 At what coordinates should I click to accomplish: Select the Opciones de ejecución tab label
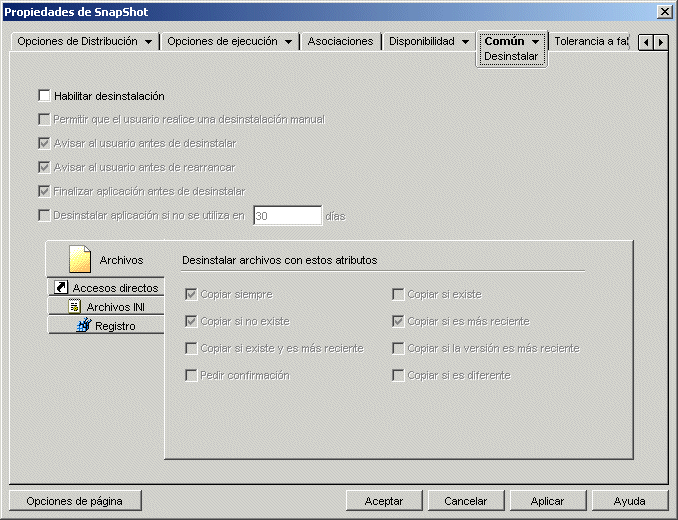click(222, 41)
